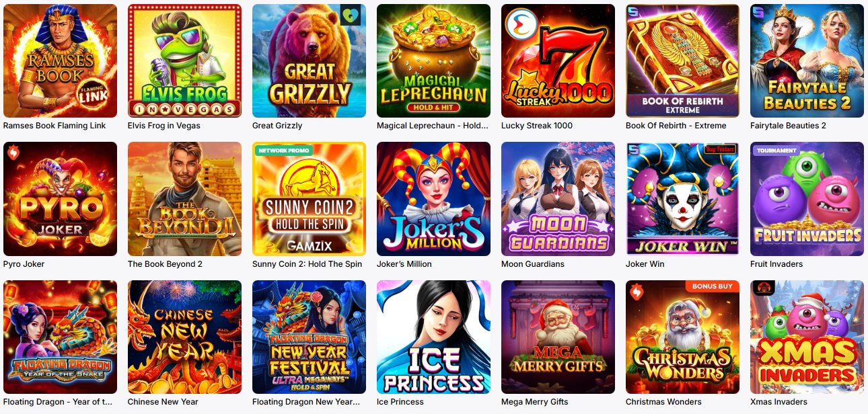Click the flame badge on Christmas Wonders
Screen dimensions: 868x414
point(635,291)
